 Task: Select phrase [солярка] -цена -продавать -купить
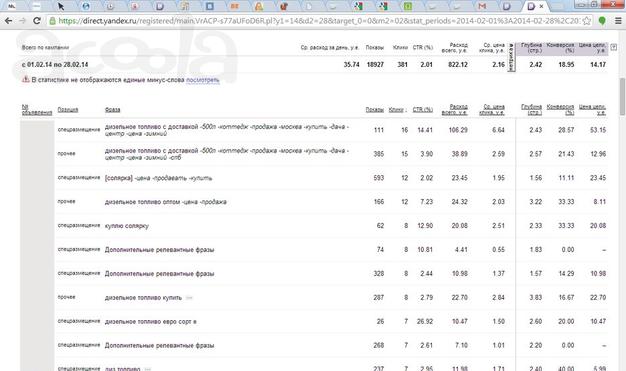click(x=158, y=178)
